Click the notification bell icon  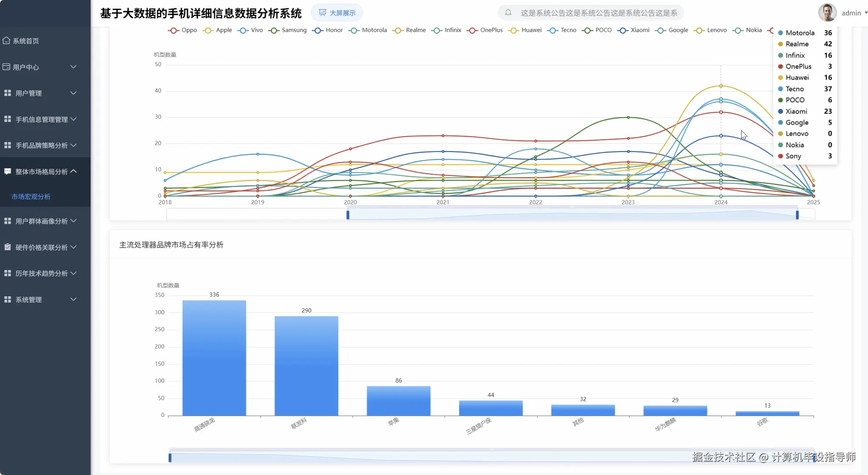508,13
